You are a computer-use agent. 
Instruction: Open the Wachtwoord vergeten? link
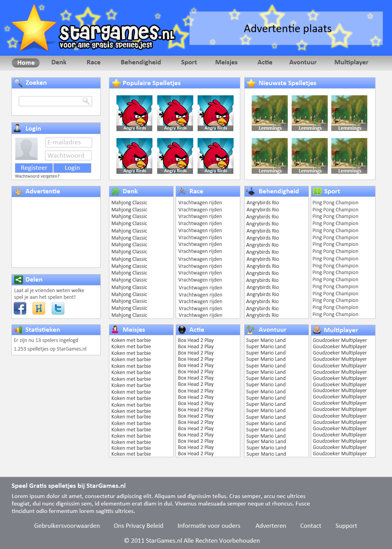pyautogui.click(x=37, y=176)
